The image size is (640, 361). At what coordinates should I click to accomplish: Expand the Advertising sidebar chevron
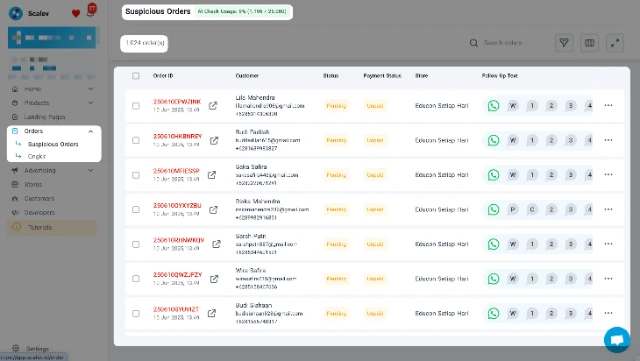click(91, 170)
